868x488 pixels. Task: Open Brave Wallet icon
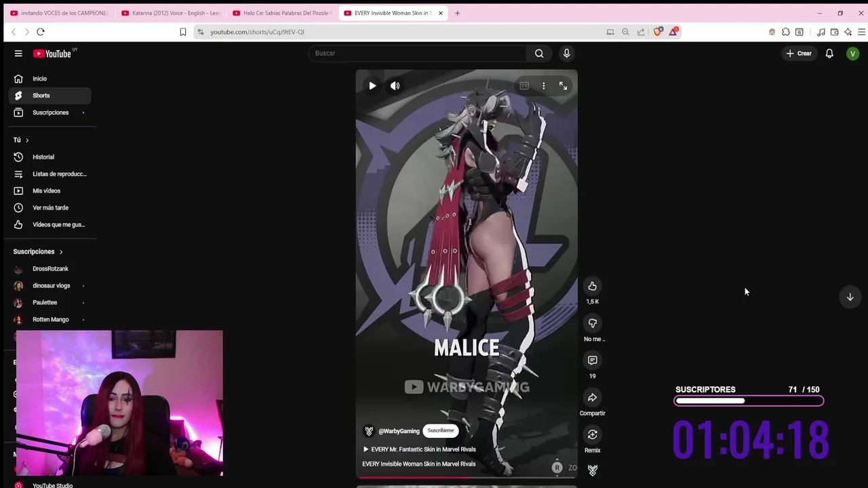click(834, 32)
